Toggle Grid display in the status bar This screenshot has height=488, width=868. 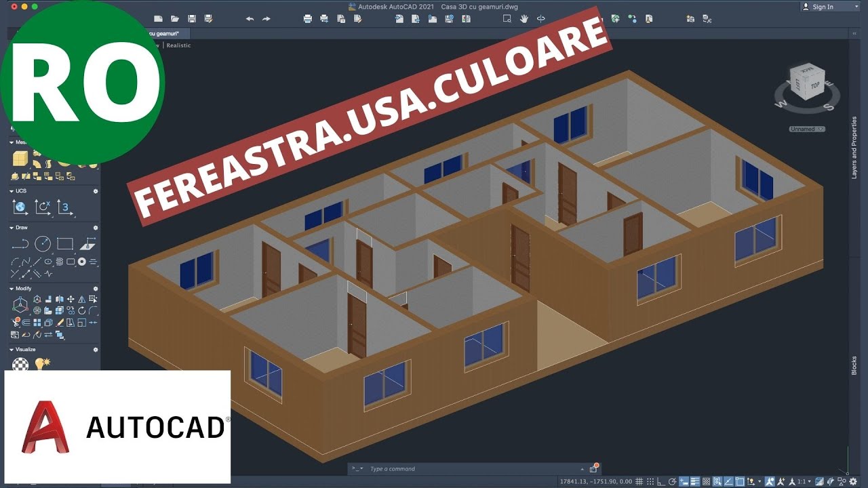[x=639, y=481]
